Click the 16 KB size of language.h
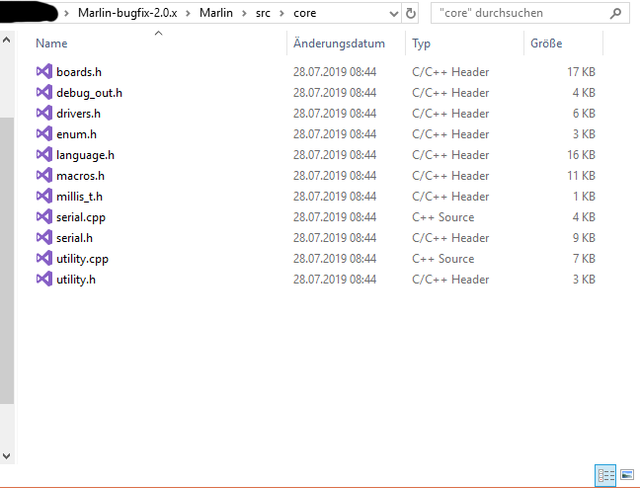The image size is (640, 488). 581,155
